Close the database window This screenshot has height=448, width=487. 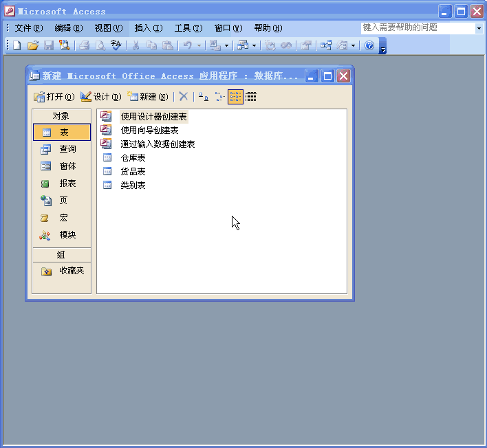[343, 76]
